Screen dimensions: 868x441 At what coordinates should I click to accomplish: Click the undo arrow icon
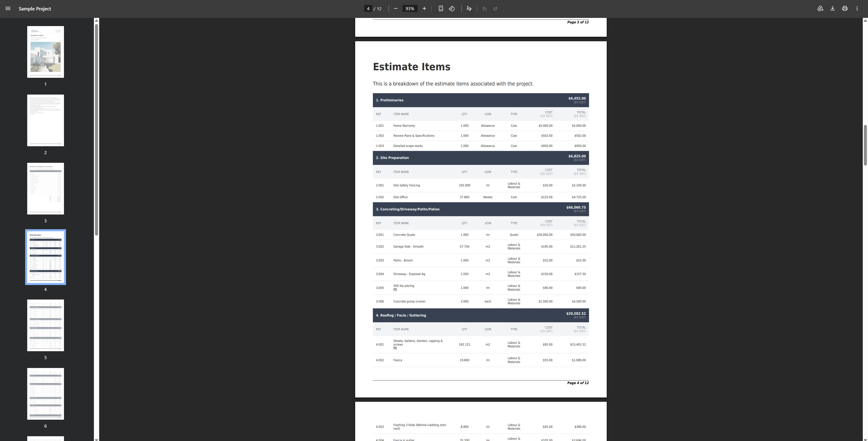[x=484, y=8]
